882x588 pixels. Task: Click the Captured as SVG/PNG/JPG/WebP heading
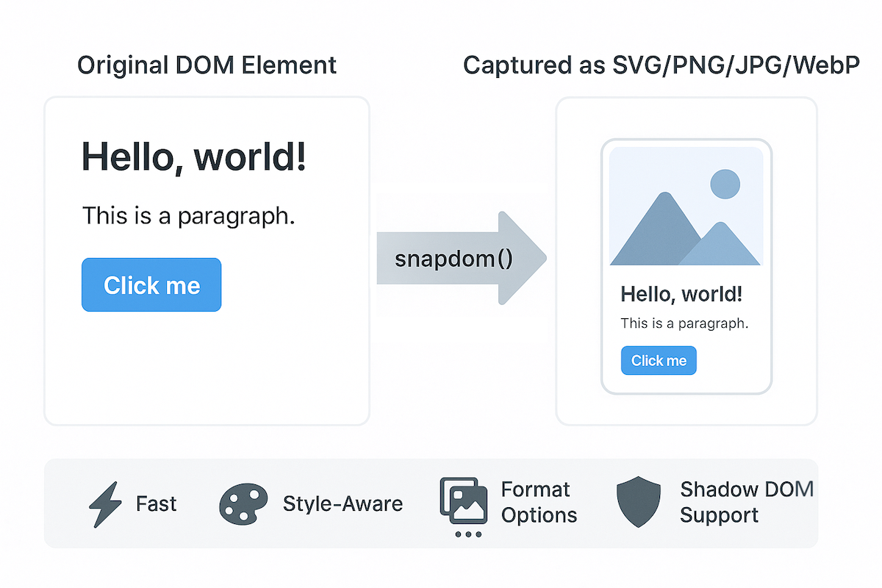[660, 65]
